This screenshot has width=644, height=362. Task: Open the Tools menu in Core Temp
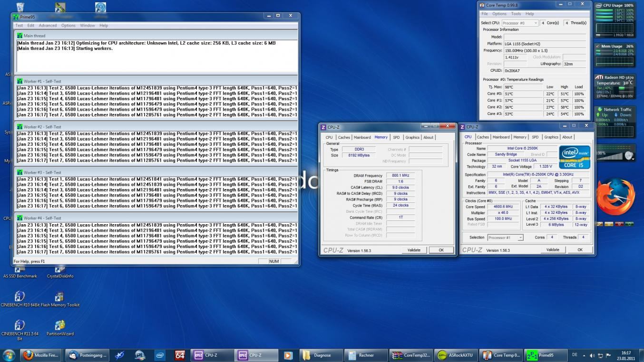(x=516, y=14)
